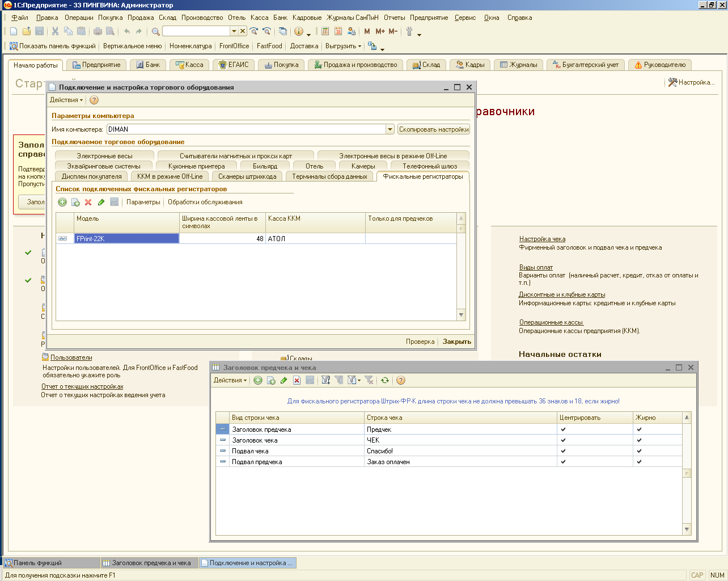This screenshot has width=728, height=581.
Task: Click the M+ memory button
Action: [x=380, y=31]
